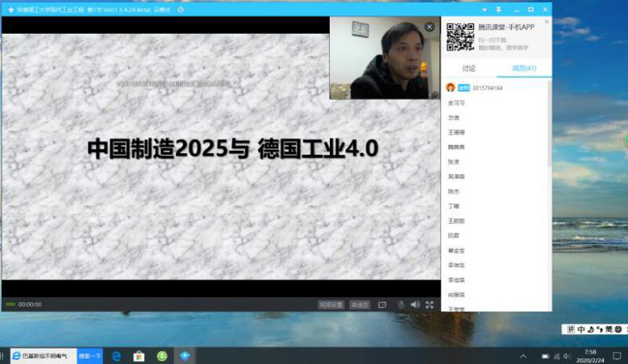This screenshot has width=628, height=364.
Task: Toggle the microphone in the player bar
Action: tap(401, 304)
